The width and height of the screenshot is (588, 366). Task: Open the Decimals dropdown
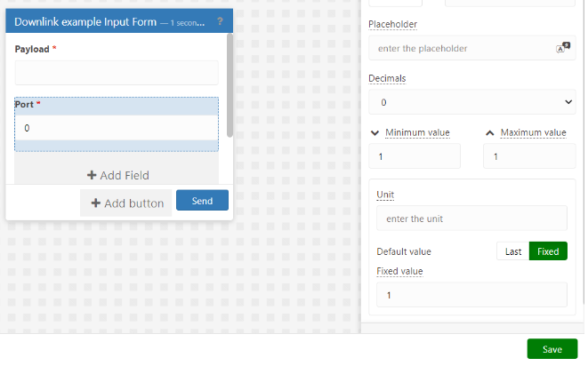click(x=472, y=102)
